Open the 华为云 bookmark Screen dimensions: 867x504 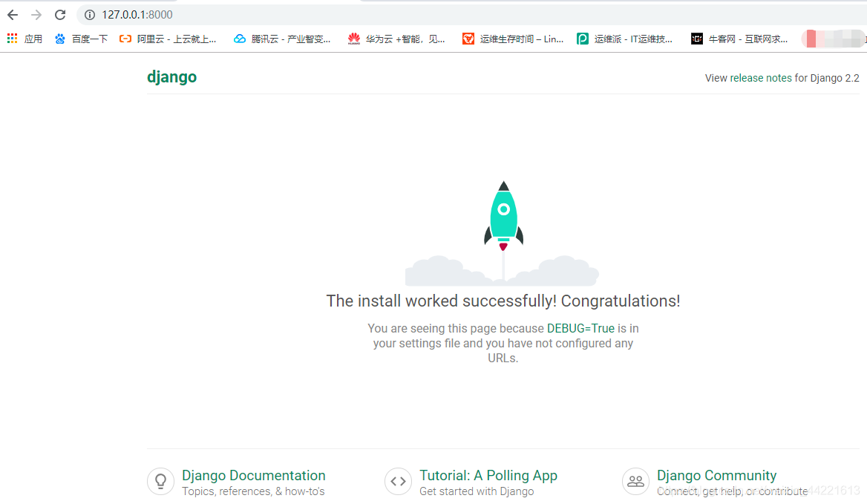click(x=396, y=39)
